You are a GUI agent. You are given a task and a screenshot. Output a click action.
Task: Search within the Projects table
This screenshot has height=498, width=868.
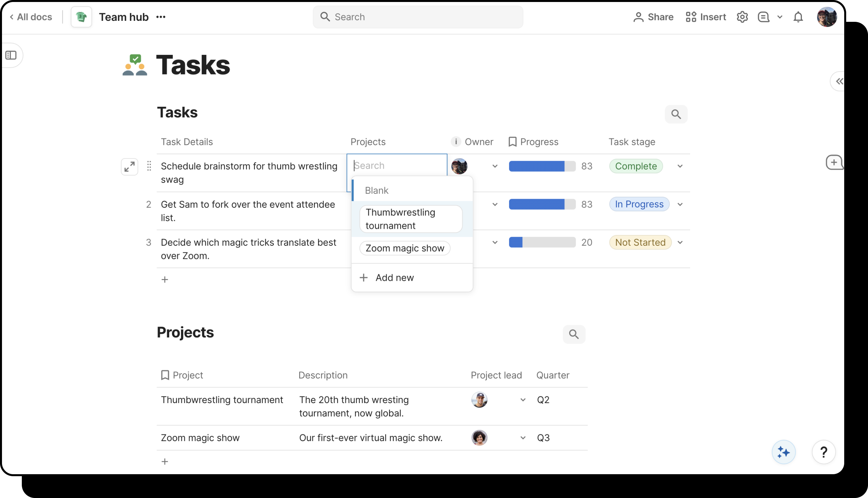coord(573,334)
